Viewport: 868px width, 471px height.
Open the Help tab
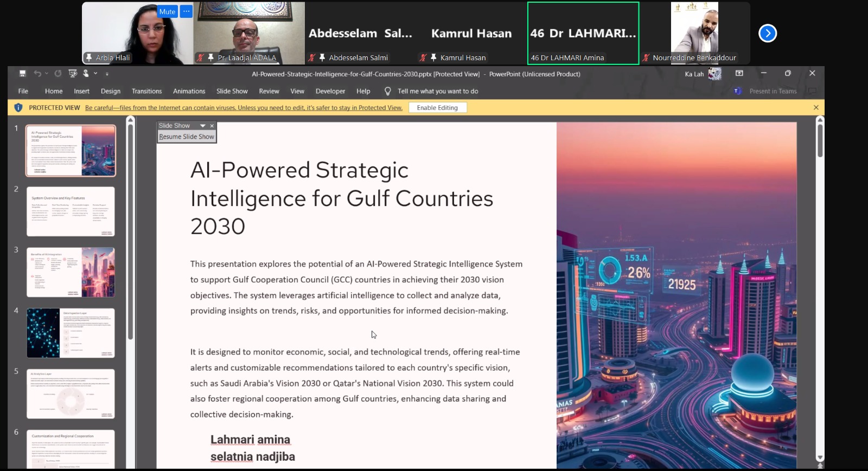click(363, 91)
